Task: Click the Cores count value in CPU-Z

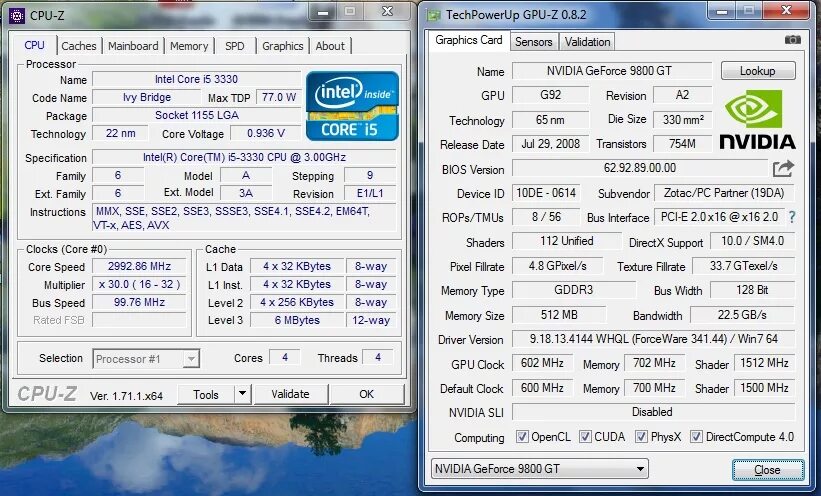Action: (285, 357)
